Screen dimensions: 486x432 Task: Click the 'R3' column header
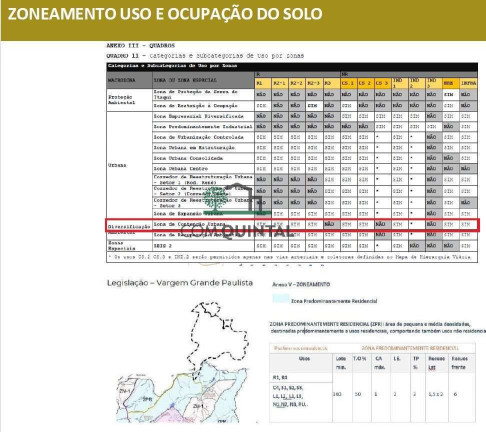(331, 83)
